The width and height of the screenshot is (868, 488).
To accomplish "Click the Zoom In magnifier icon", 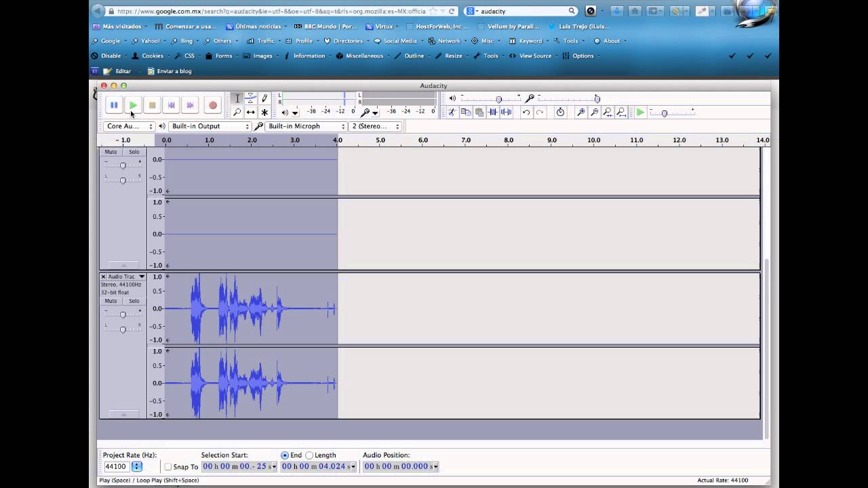I will pyautogui.click(x=581, y=112).
